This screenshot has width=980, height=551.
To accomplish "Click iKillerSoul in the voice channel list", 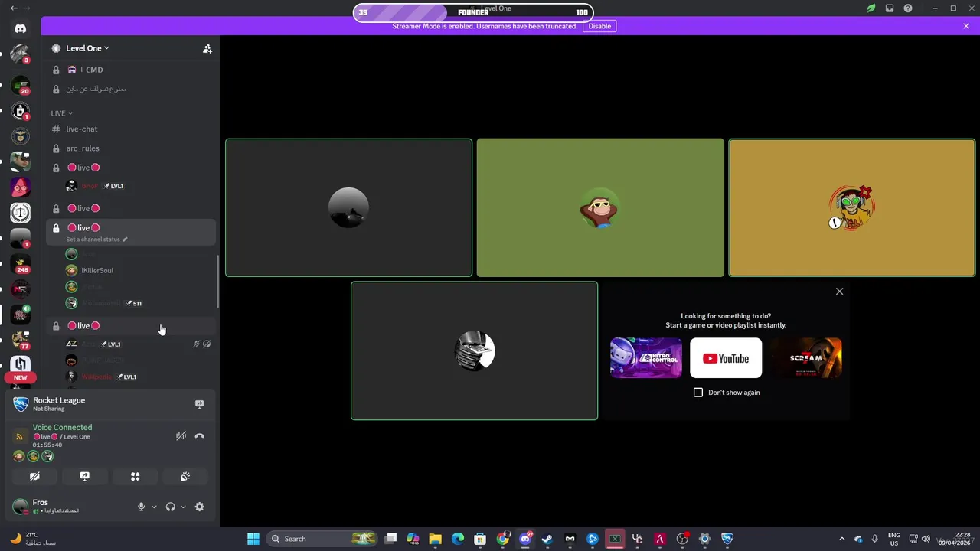I will click(97, 271).
